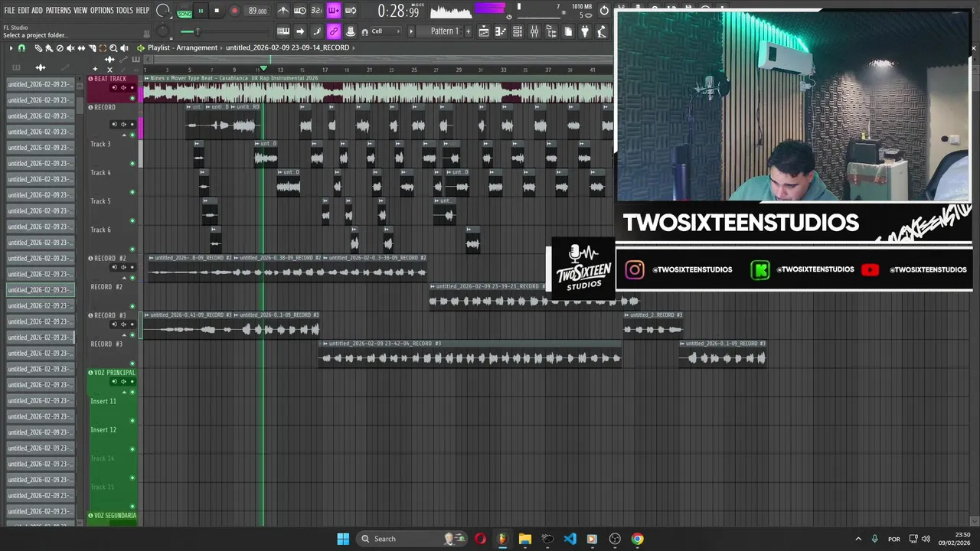The height and width of the screenshot is (551, 980).
Task: Open the ADD menu
Action: (x=37, y=11)
